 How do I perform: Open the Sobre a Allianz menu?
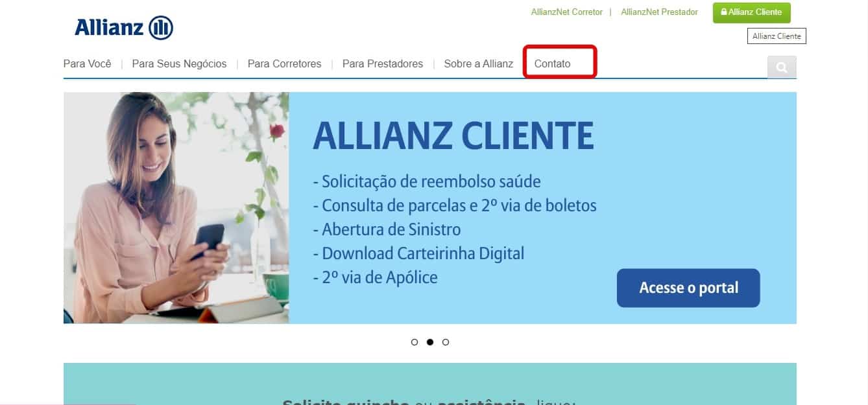[x=479, y=64]
